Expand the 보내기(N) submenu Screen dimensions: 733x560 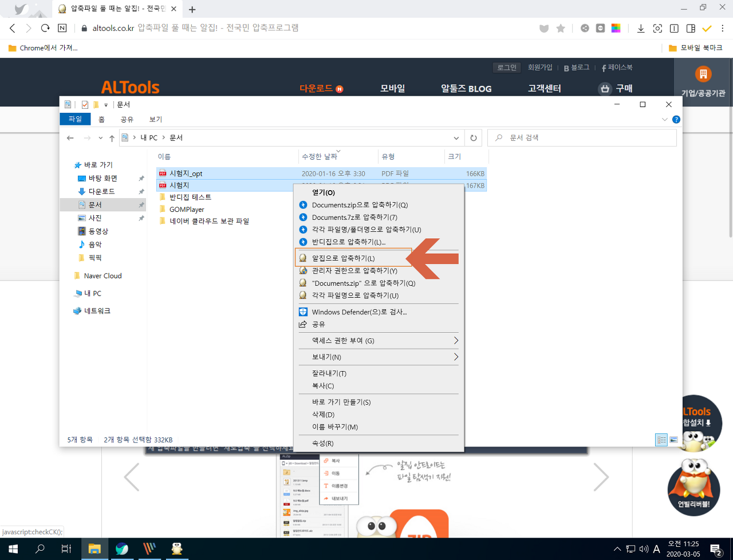point(379,357)
